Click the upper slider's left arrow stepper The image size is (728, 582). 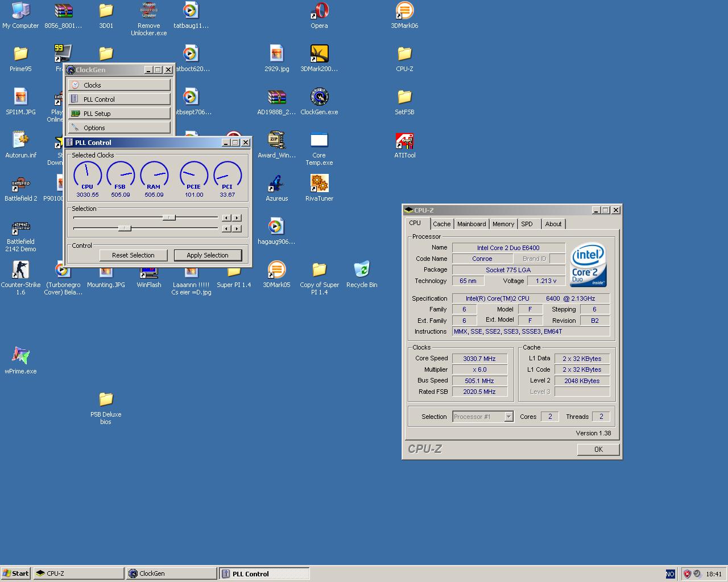click(226, 218)
